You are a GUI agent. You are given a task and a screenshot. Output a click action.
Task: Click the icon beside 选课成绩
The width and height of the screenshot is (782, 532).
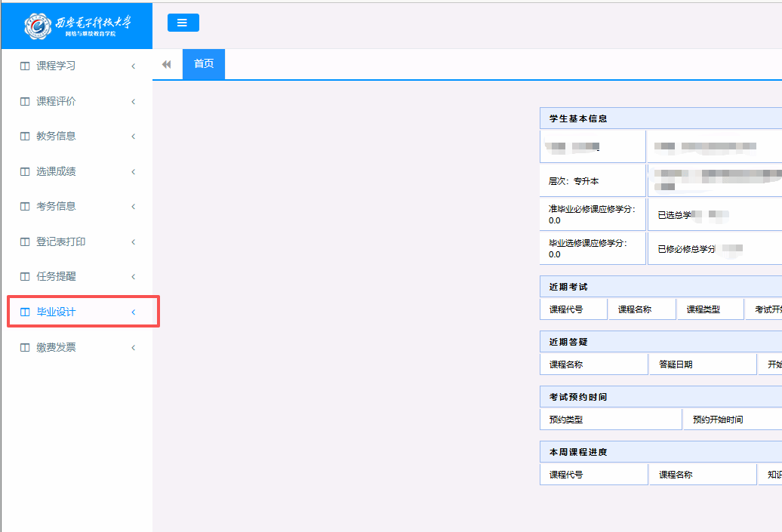click(x=25, y=172)
